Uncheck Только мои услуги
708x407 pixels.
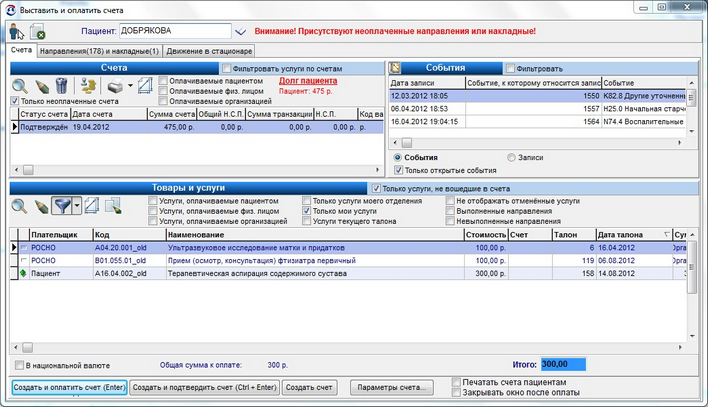coord(307,211)
